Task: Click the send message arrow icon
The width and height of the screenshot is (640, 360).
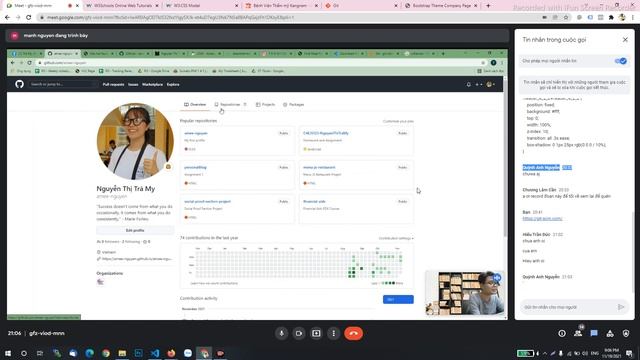Action: point(621,307)
